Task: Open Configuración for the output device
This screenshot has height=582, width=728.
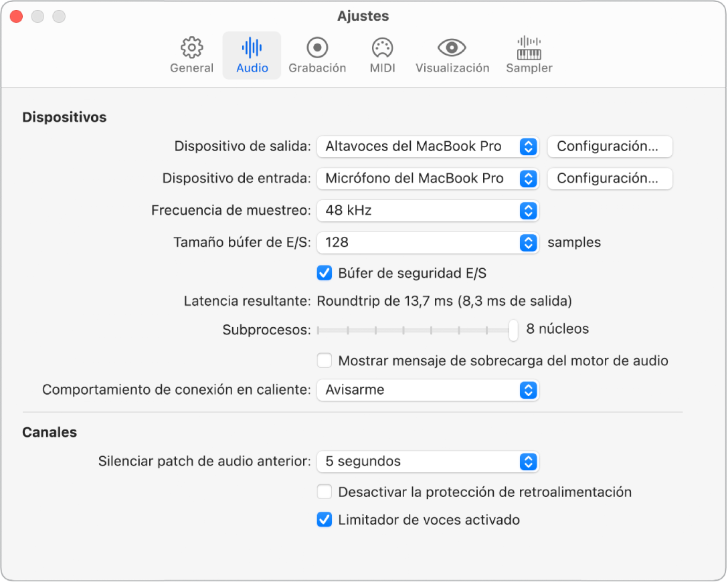Action: click(x=610, y=147)
